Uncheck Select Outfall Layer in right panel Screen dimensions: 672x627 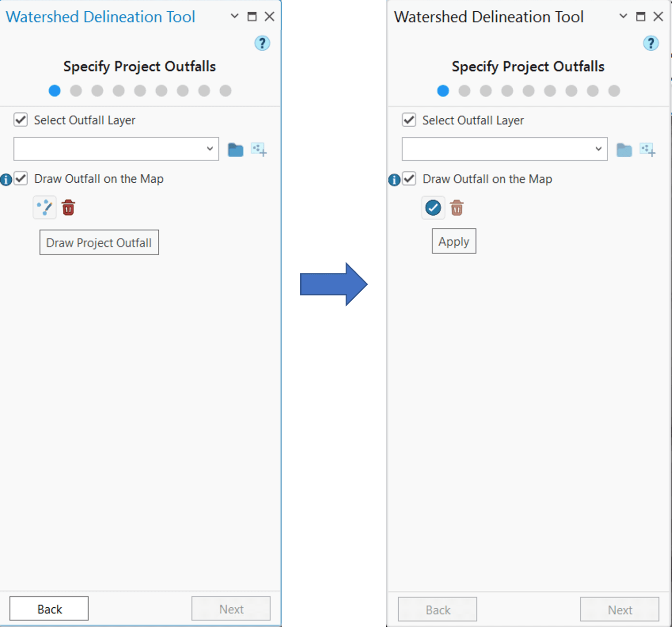point(409,120)
